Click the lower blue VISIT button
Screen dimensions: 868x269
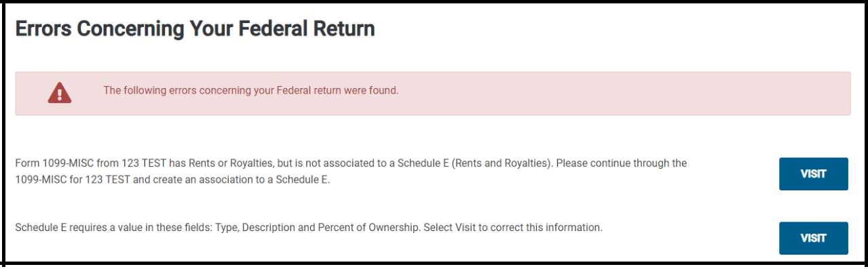pos(813,238)
